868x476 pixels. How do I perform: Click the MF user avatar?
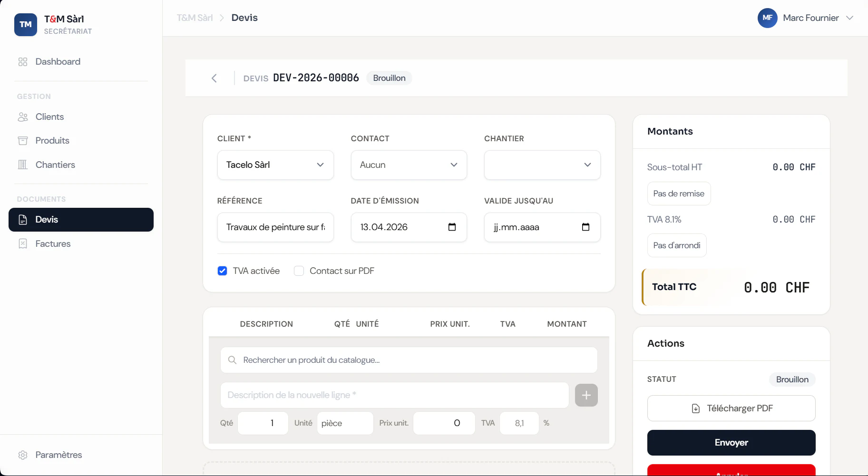pos(768,18)
